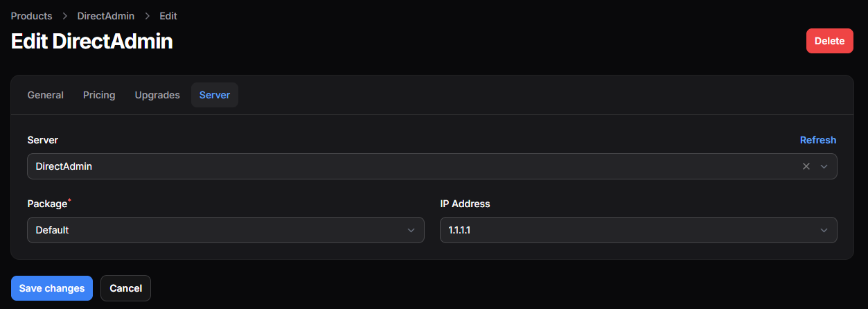Cancel editing the product
The height and width of the screenshot is (309, 868).
coord(125,288)
